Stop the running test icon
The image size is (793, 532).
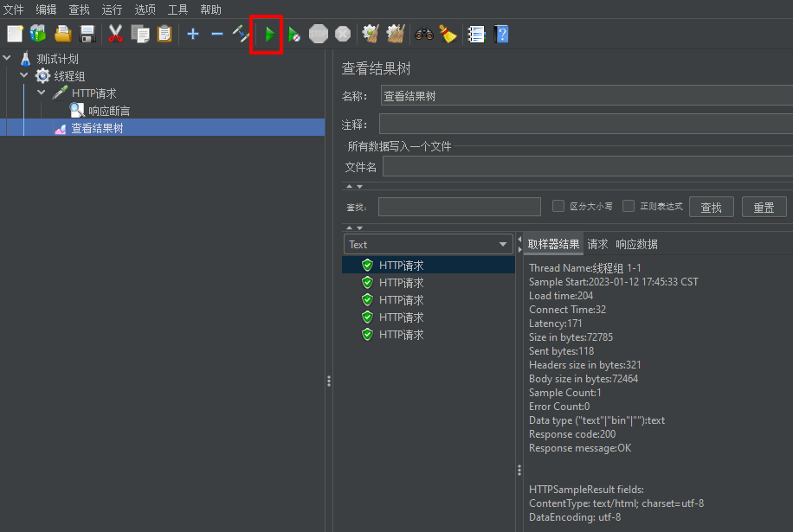318,34
